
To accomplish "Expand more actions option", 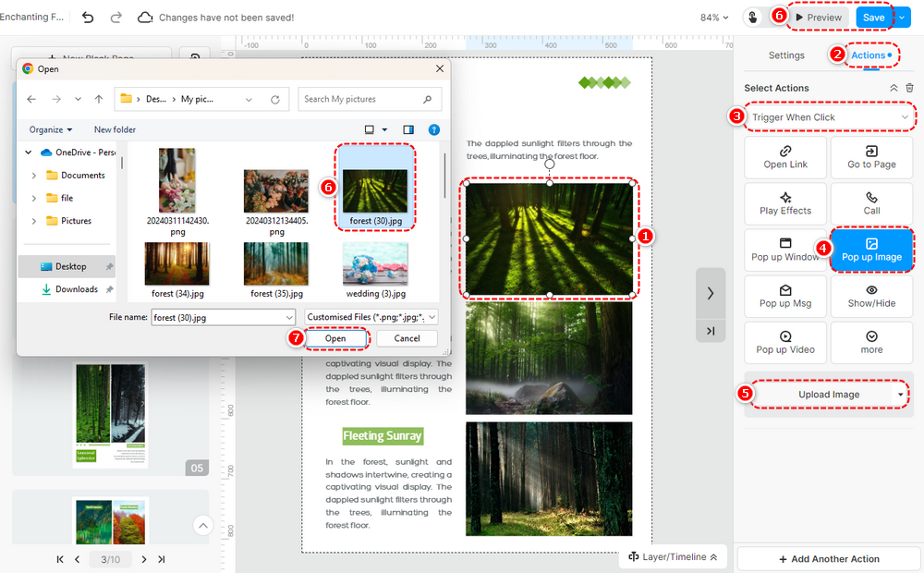I will click(871, 343).
